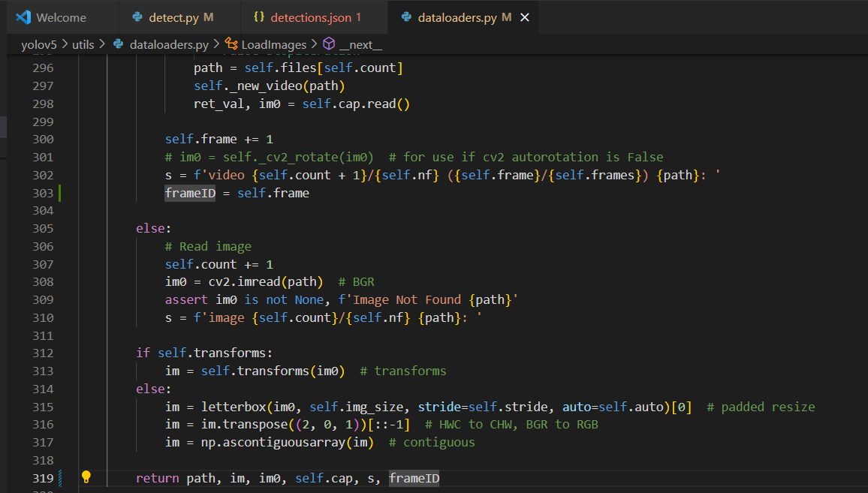Viewport: 868px width, 493px height.
Task: Click the lightbulb quick-fix icon on line 319
Action: coord(86,477)
